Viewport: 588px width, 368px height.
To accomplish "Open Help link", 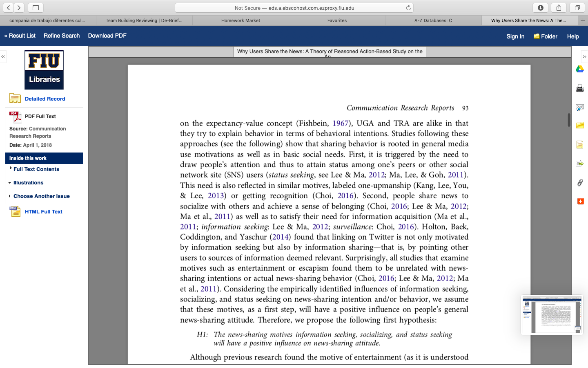I will tap(573, 36).
